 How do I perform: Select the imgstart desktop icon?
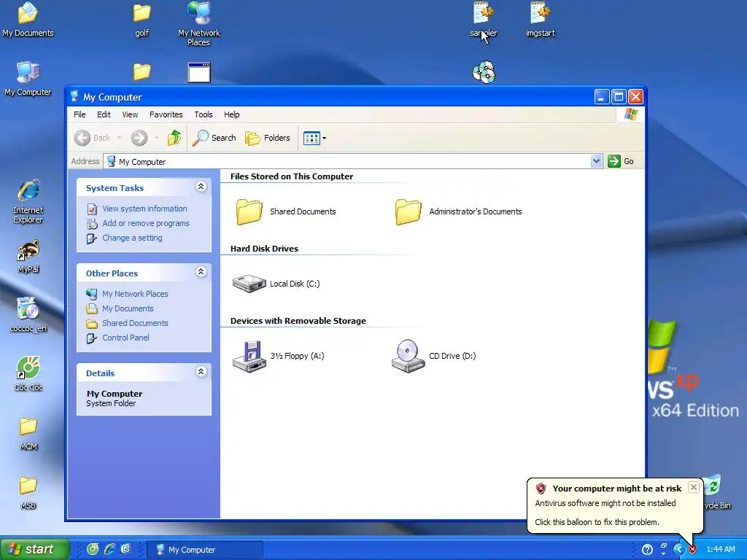(x=541, y=20)
